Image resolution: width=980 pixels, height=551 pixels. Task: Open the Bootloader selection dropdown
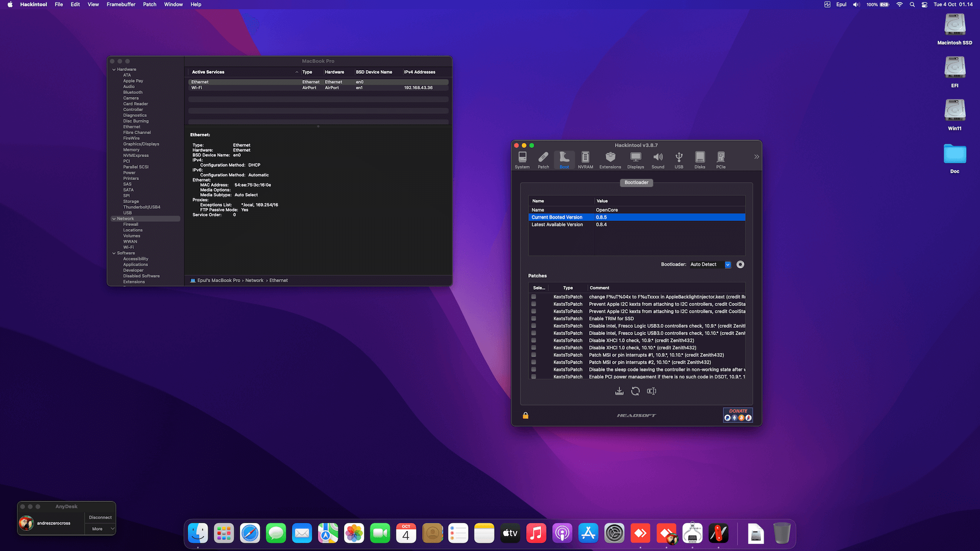(x=710, y=264)
